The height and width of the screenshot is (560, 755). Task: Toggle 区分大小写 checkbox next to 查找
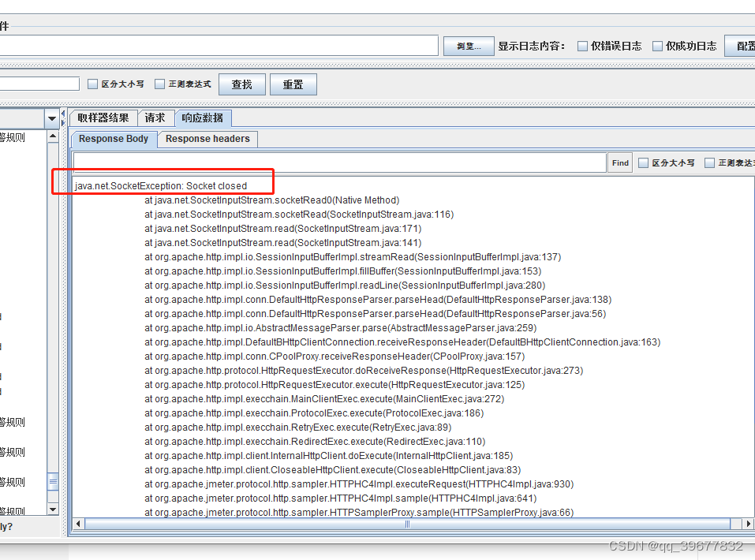click(x=93, y=84)
